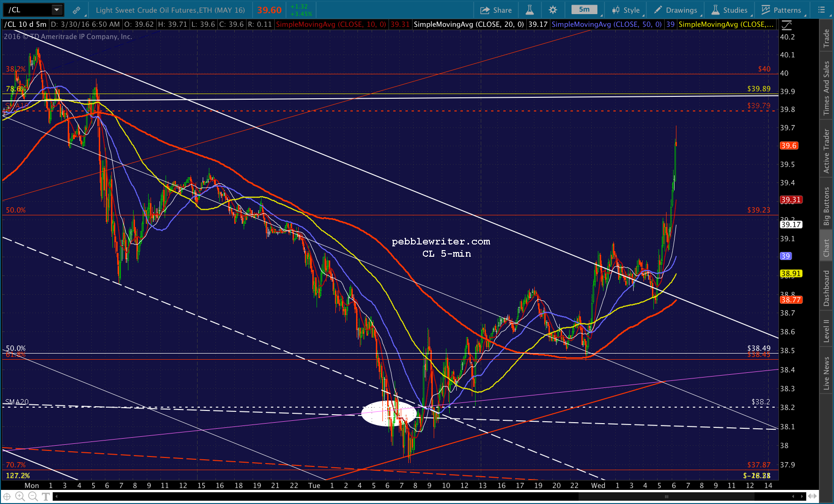Open the flask quick-study icon beside Share

coord(530,10)
